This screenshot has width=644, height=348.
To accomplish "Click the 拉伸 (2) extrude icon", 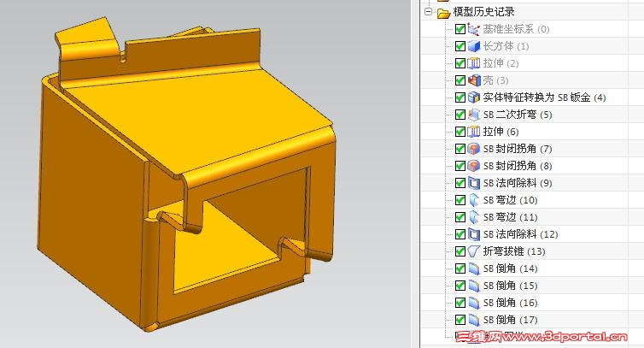I will (473, 63).
